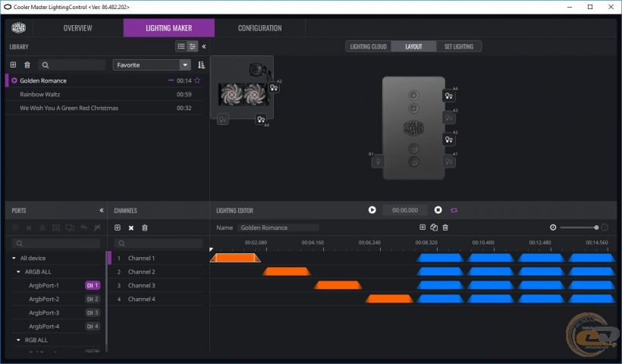Viewport: 622px width, 364px height.
Task: Toggle the purple loop playback icon
Action: pyautogui.click(x=454, y=210)
